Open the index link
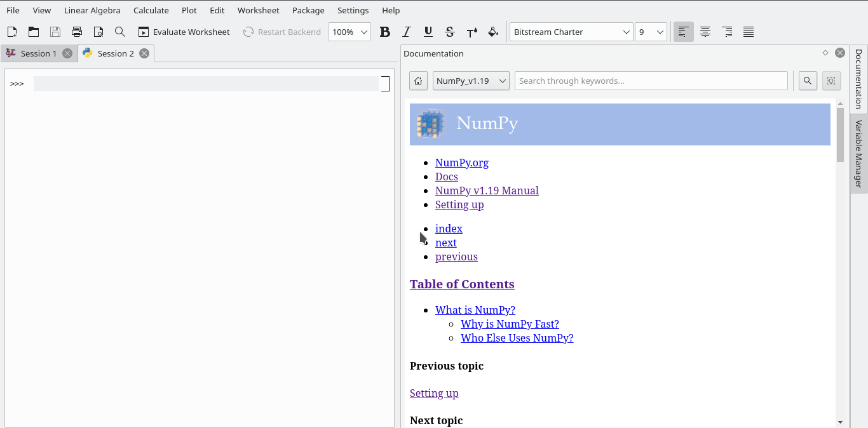Image resolution: width=868 pixels, height=428 pixels. (x=449, y=229)
